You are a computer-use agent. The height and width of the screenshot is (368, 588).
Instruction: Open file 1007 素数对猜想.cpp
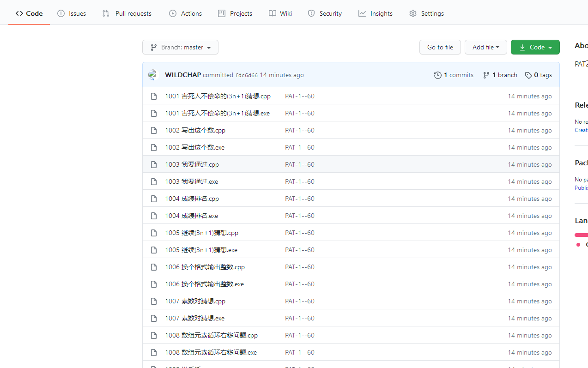click(195, 301)
